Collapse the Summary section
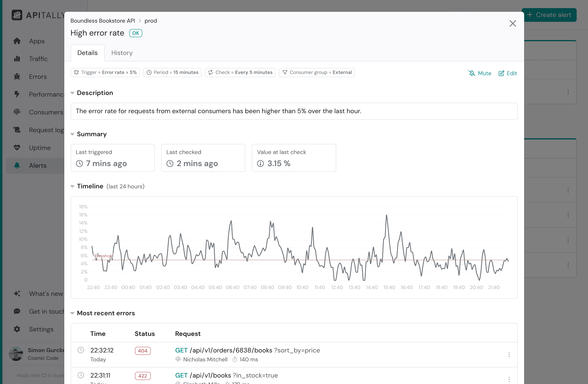Screen dimensions: 588x384 click(x=72, y=134)
